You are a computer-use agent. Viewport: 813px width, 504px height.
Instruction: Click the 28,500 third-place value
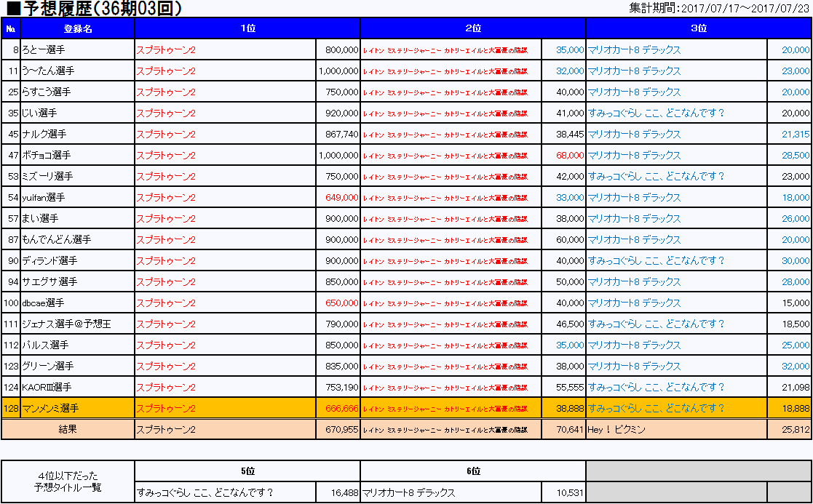tap(796, 156)
